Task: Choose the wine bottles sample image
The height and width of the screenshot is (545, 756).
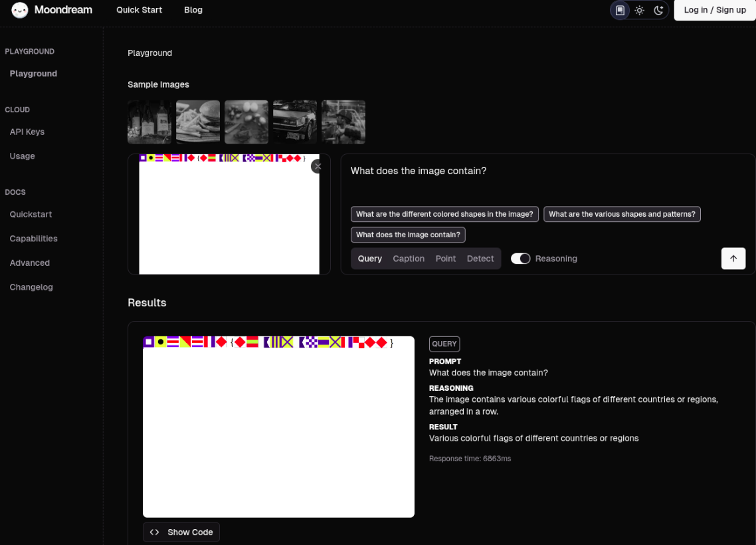Action: (x=149, y=122)
